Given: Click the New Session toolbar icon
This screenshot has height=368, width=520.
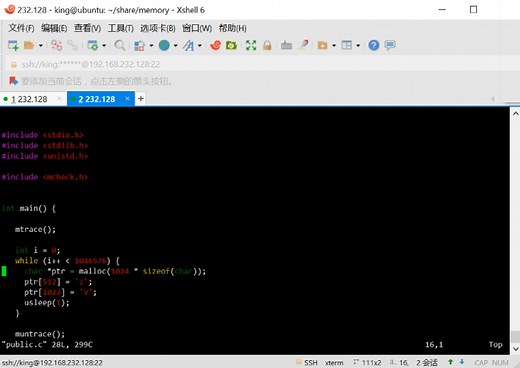Looking at the screenshot, I should click(13, 45).
